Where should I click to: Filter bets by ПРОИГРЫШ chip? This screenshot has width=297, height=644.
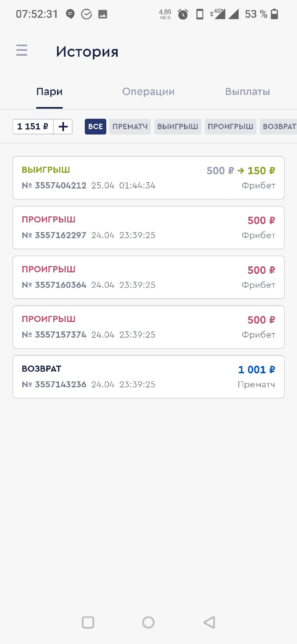[x=230, y=126]
